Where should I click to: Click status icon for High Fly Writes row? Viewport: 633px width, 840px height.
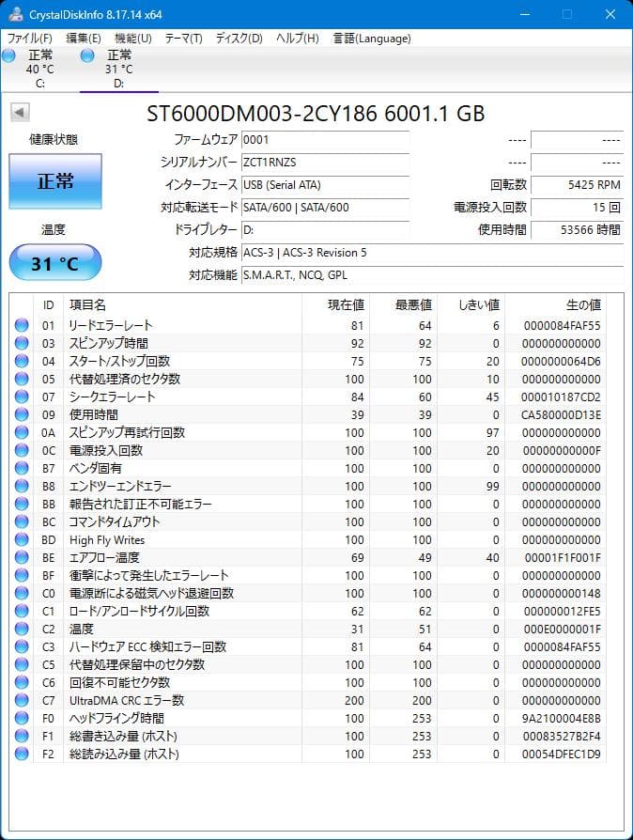22,539
